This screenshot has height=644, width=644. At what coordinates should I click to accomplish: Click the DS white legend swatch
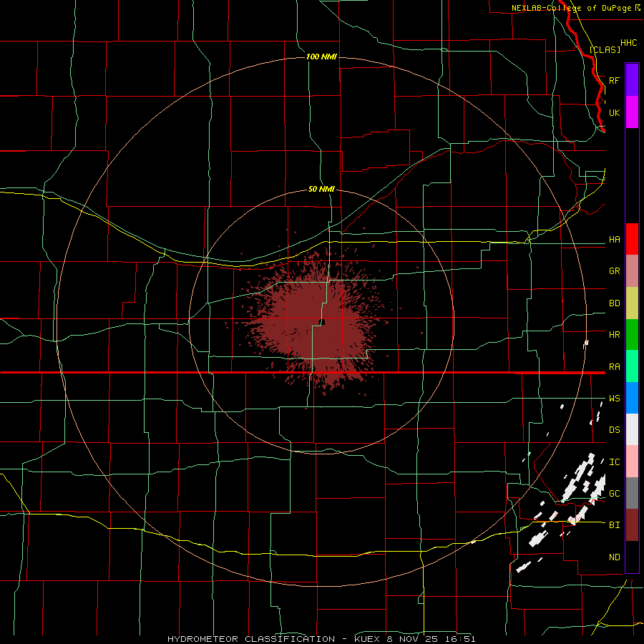pos(632,429)
